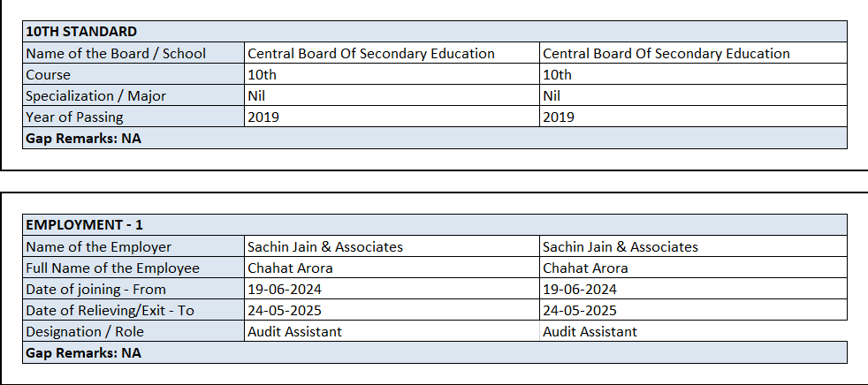
Task: Click the EMPLOYMENT - 1 section header
Action: tap(85, 225)
